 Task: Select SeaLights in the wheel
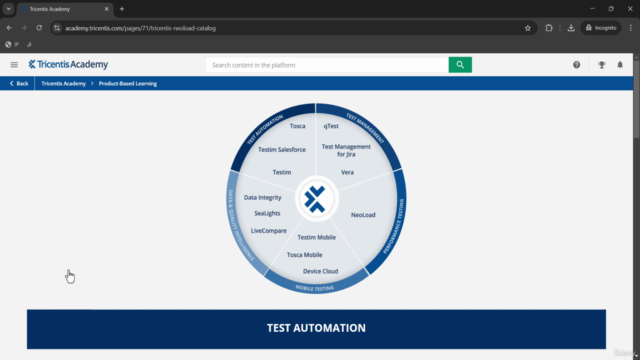tap(267, 213)
